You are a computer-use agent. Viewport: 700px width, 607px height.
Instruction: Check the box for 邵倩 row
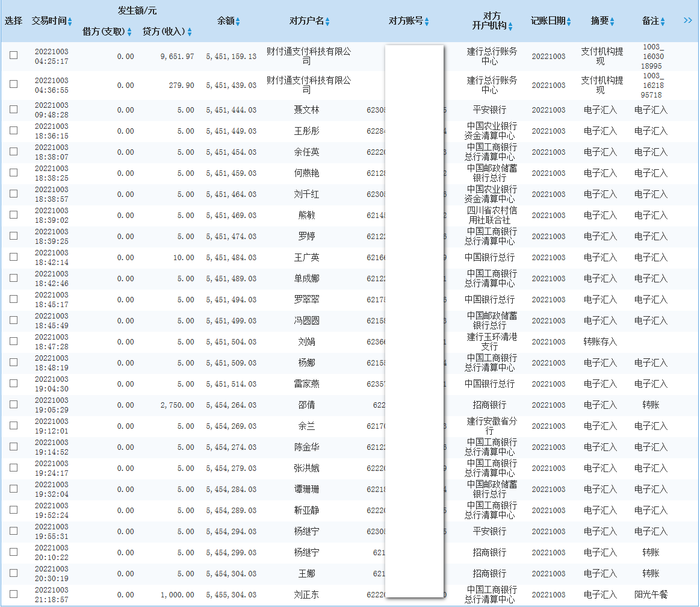14,404
